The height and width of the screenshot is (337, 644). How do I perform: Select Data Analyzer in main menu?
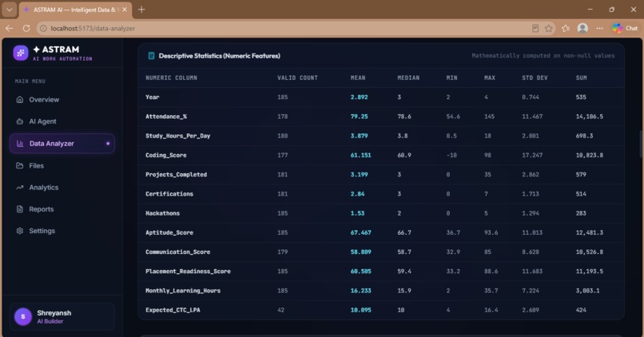(x=62, y=144)
